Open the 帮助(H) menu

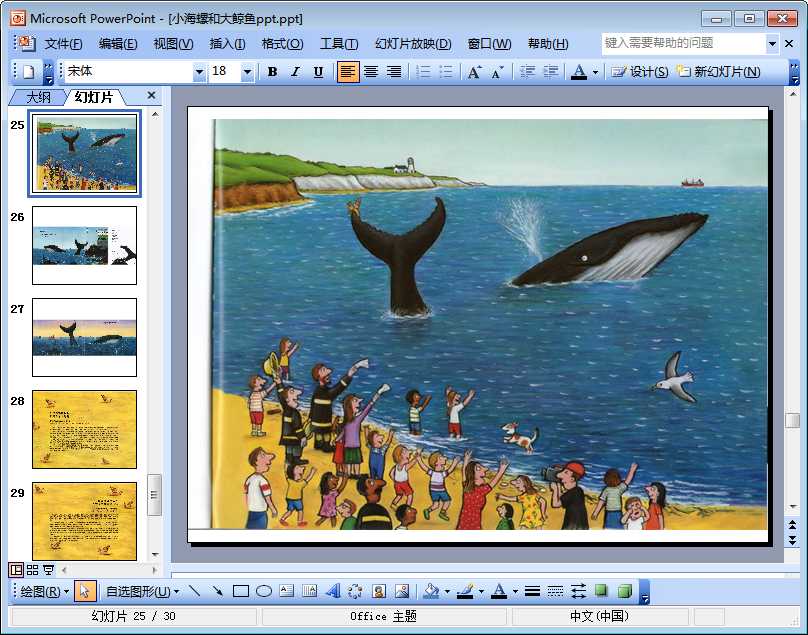point(548,44)
